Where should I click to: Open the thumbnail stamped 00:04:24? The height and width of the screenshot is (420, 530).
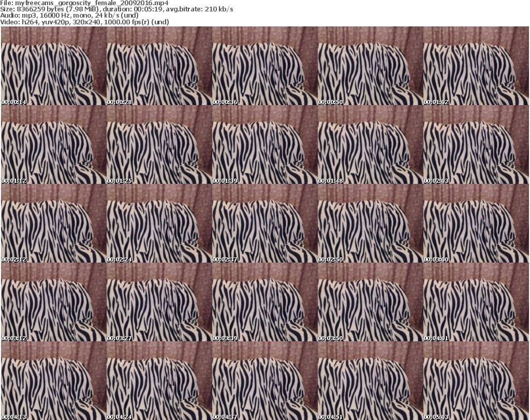click(159, 381)
